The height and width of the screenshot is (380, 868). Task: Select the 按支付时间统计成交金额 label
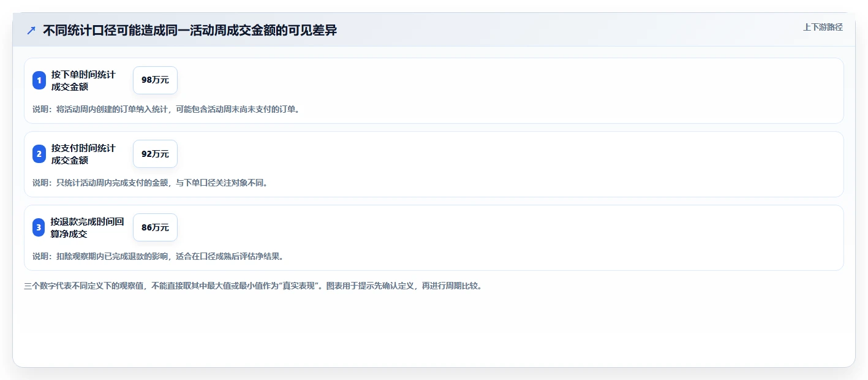point(83,154)
